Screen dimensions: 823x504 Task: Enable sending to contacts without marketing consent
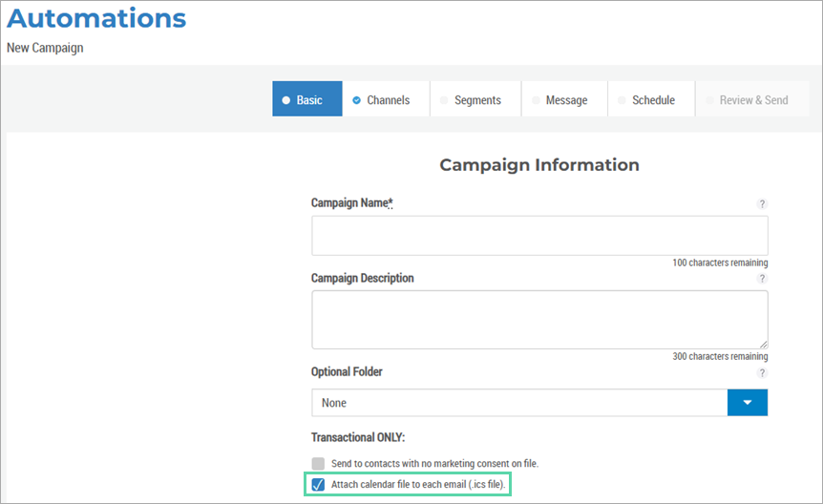pos(318,464)
